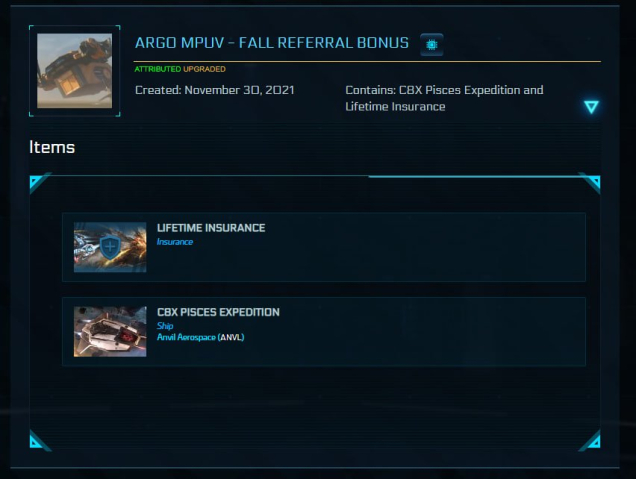Click the gear badge beside the pledge title
The width and height of the screenshot is (636, 479).
(432, 44)
